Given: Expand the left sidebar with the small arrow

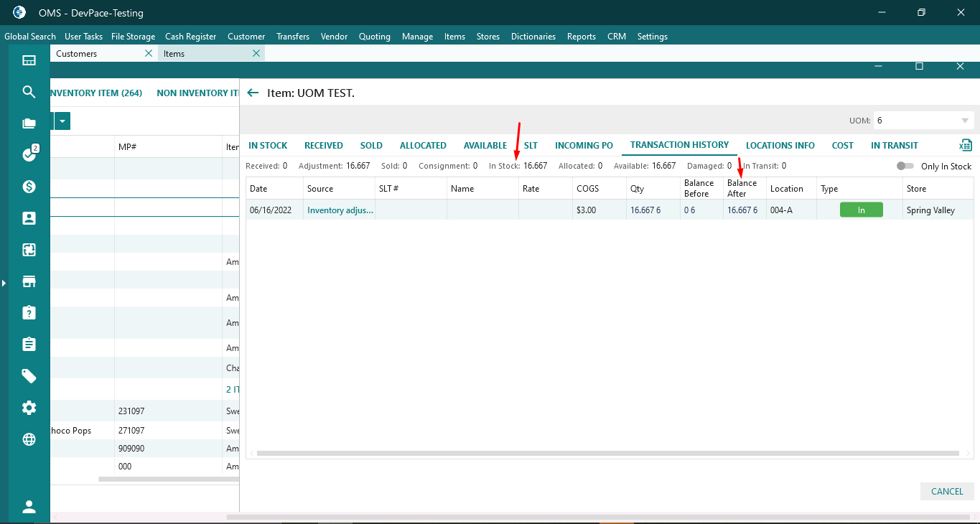Looking at the screenshot, I should click(4, 283).
